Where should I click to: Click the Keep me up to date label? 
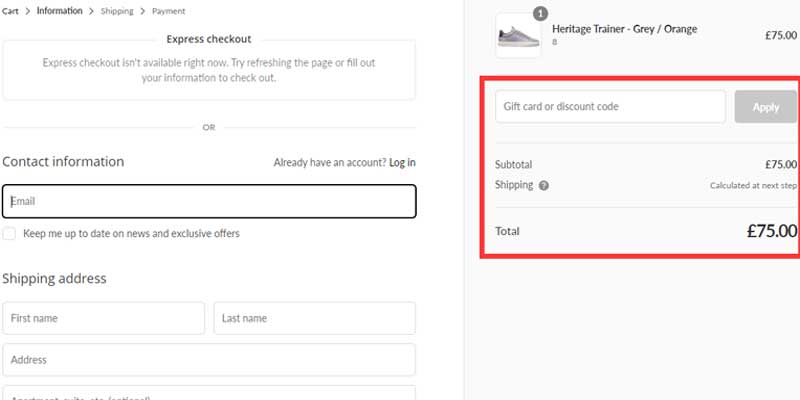point(131,233)
